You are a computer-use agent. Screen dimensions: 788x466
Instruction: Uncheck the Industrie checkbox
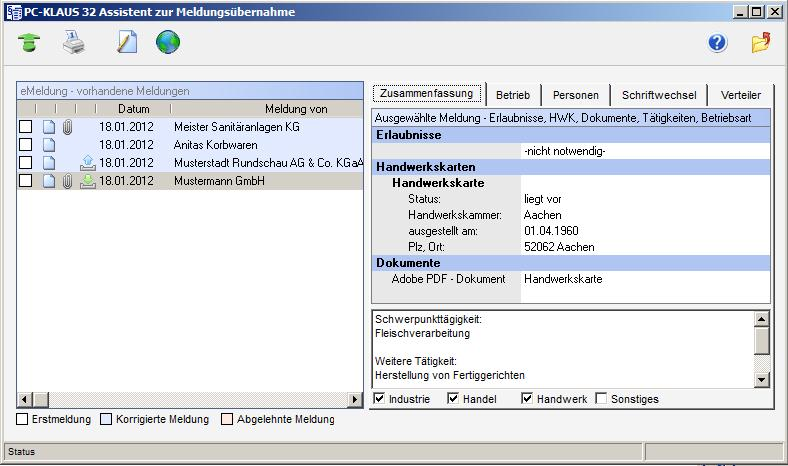pyautogui.click(x=379, y=399)
